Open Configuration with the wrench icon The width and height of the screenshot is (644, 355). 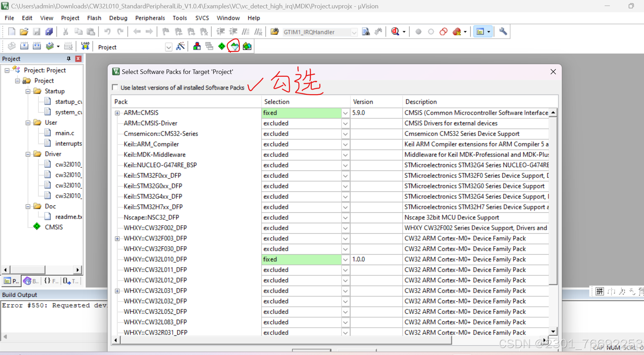point(503,32)
